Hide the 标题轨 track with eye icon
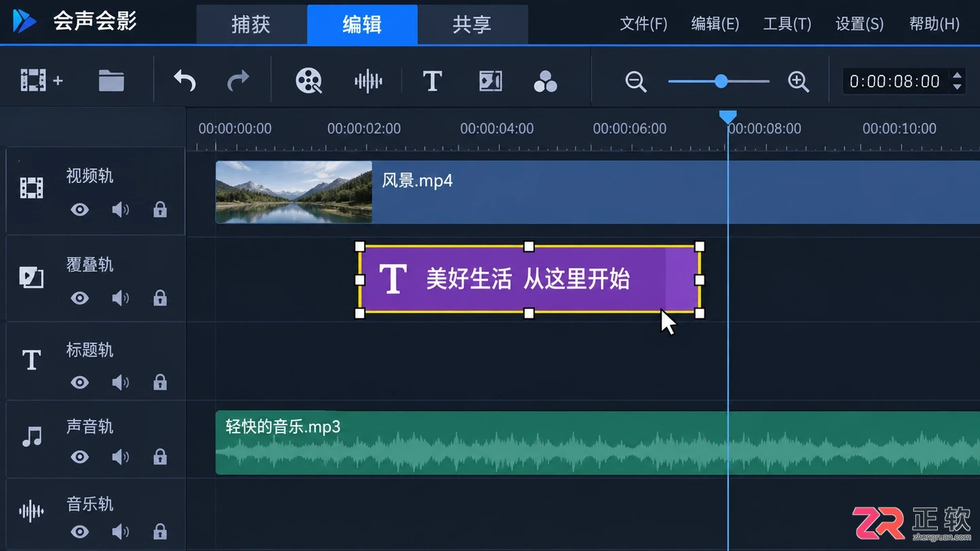Screen dimensions: 980x551 click(80, 382)
